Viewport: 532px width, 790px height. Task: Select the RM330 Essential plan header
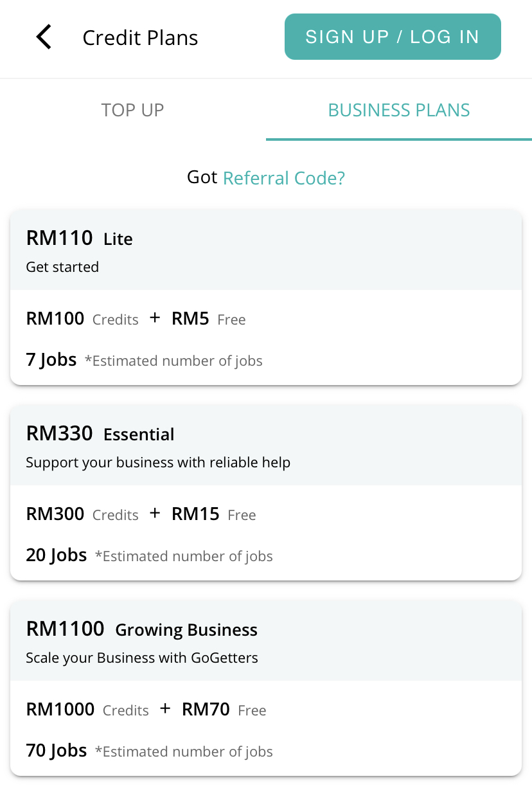[100, 434]
